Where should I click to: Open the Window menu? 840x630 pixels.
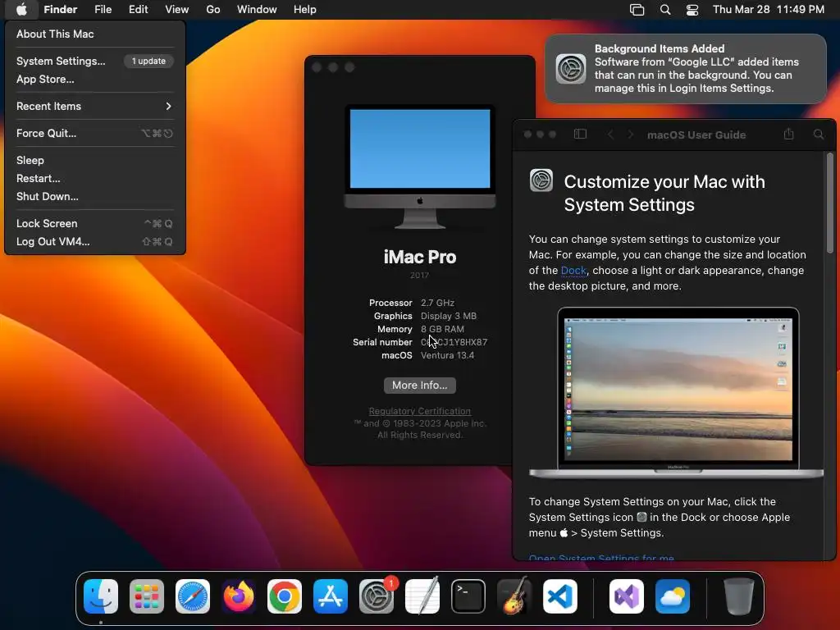pyautogui.click(x=257, y=10)
